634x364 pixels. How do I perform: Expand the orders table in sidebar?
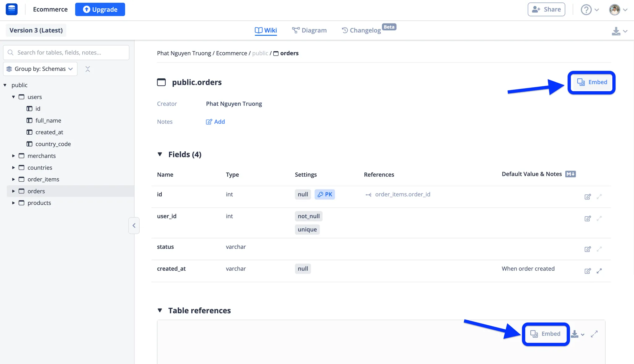14,191
